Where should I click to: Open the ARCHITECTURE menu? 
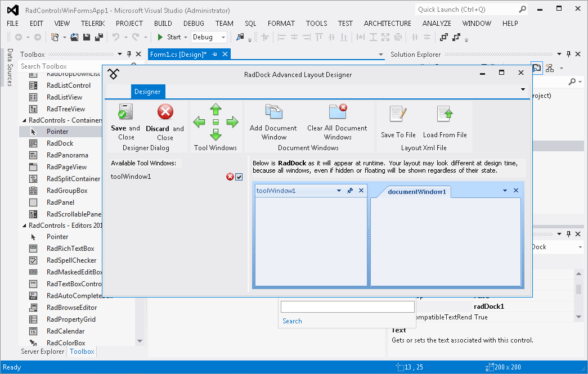pyautogui.click(x=387, y=23)
